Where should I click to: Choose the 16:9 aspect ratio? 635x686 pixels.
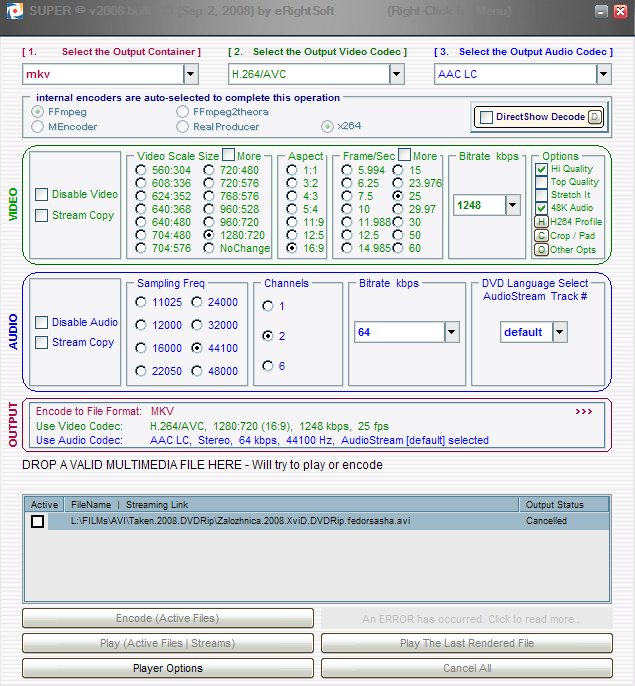point(291,248)
